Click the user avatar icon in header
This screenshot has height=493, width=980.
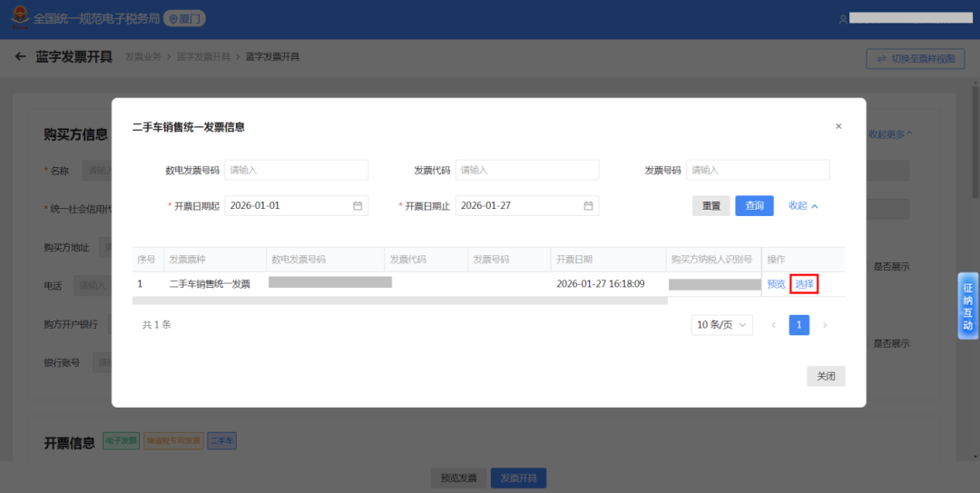[843, 19]
